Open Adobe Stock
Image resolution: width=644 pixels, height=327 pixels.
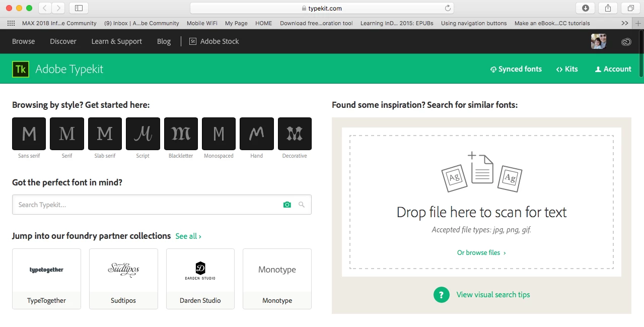point(214,41)
